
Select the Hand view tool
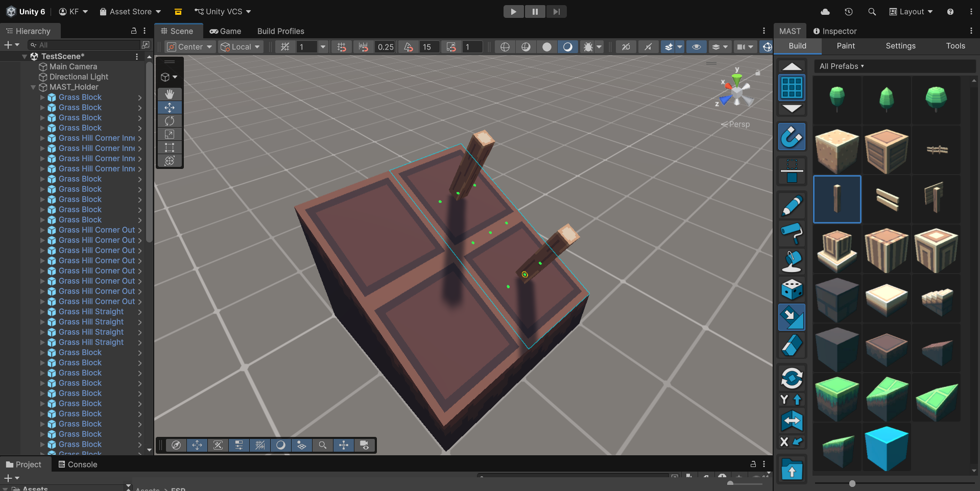coord(170,94)
